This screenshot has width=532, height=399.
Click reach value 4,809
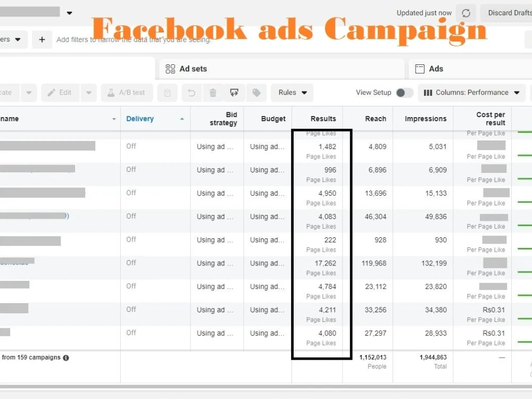click(377, 147)
